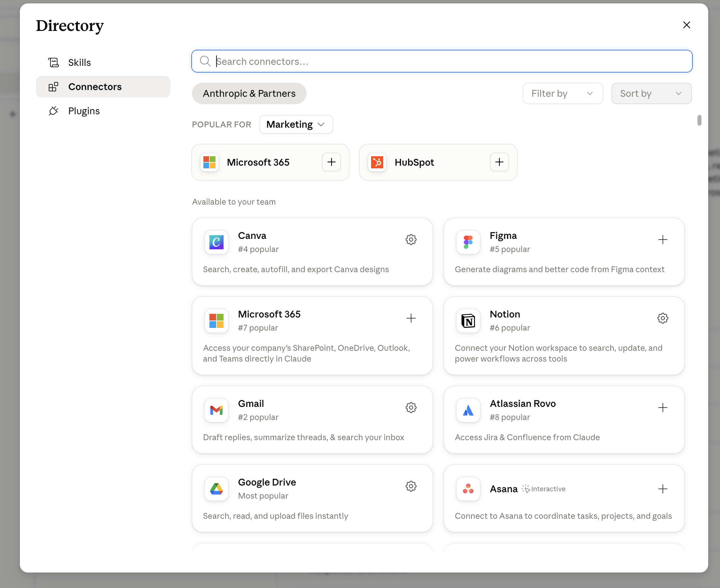
Task: Expand the Marketing popular-for dropdown
Action: point(296,124)
